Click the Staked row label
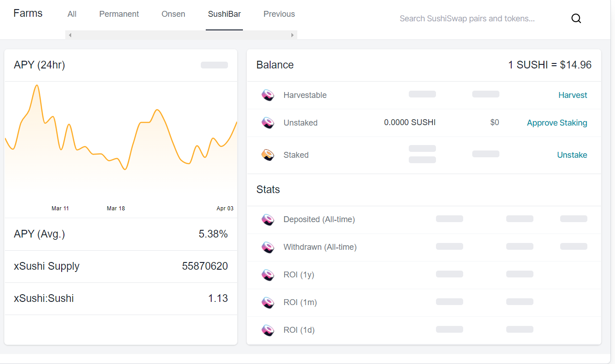The width and height of the screenshot is (615, 364). pyautogui.click(x=296, y=155)
